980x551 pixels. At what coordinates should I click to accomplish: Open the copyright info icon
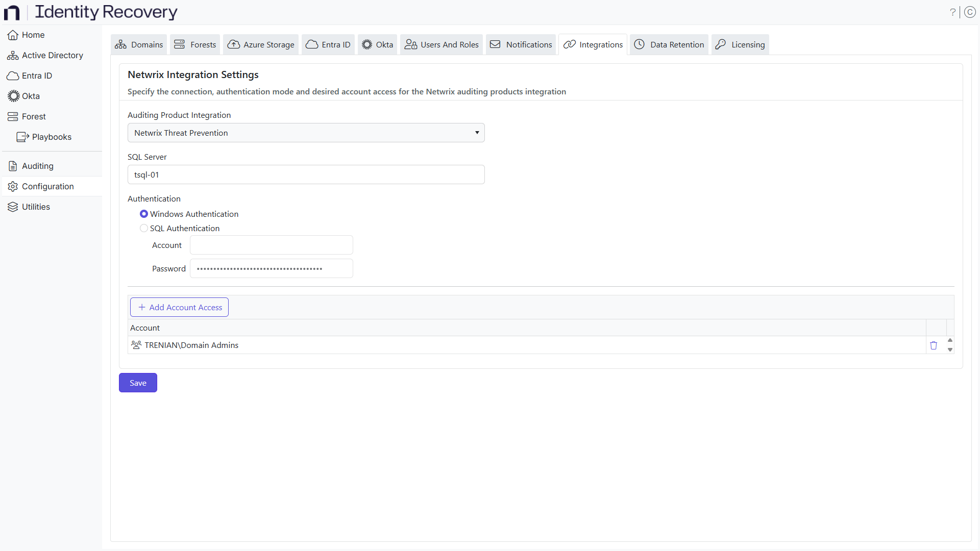tap(970, 12)
